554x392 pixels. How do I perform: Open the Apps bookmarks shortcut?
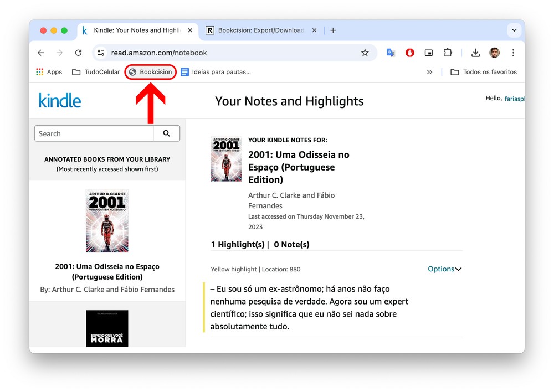pos(49,72)
